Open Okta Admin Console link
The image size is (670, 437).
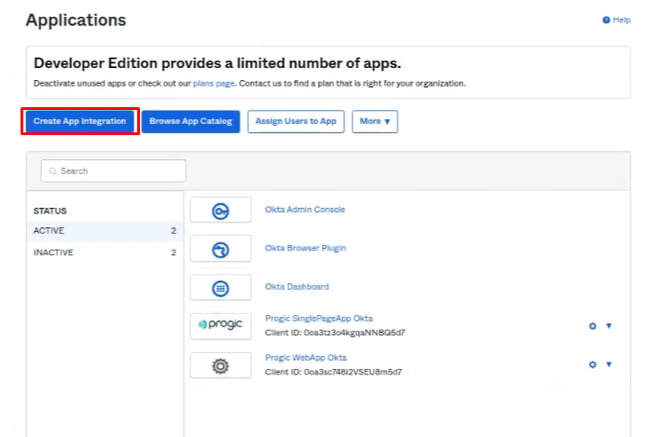tap(305, 209)
